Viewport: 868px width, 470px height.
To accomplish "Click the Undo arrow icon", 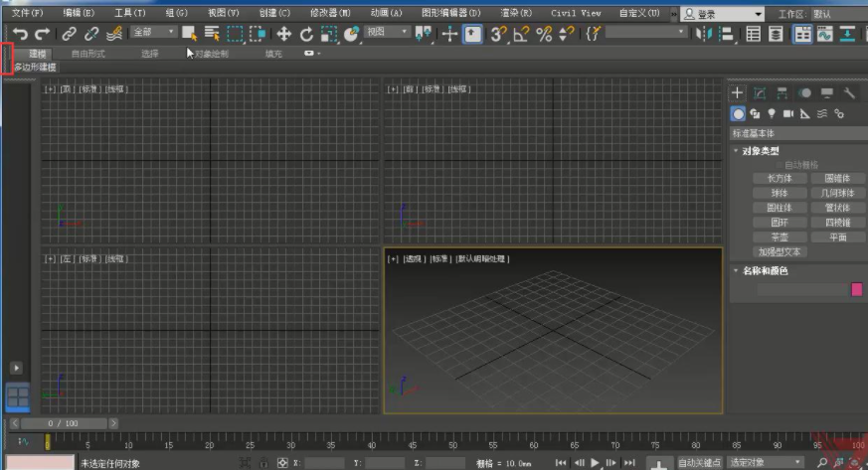I will (x=20, y=34).
